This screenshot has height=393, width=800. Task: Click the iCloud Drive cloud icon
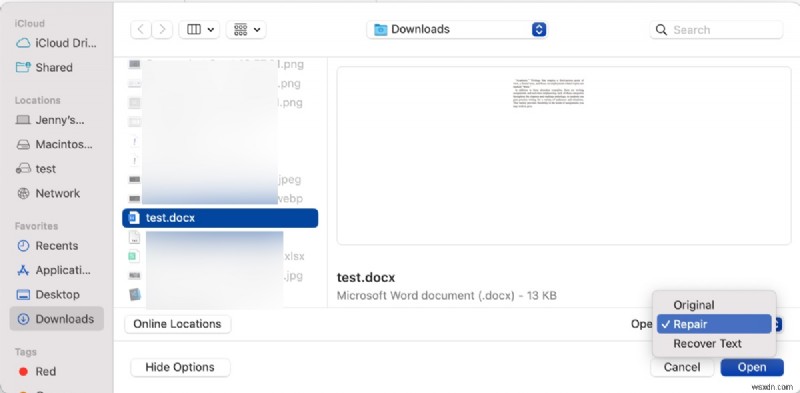pos(23,43)
